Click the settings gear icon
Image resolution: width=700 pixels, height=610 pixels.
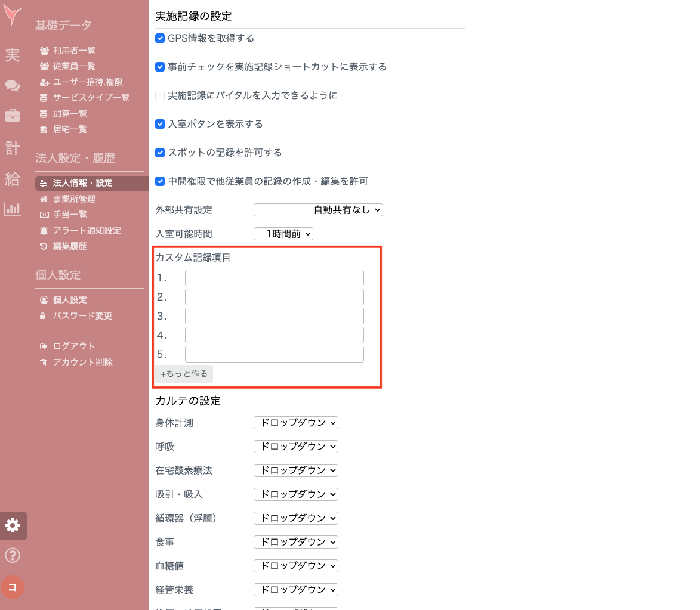coord(13,526)
